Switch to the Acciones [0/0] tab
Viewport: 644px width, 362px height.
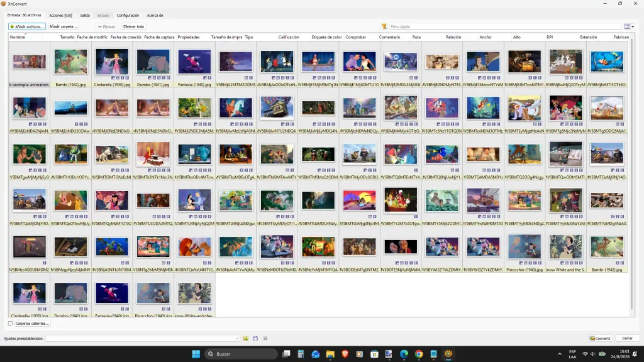pos(60,15)
